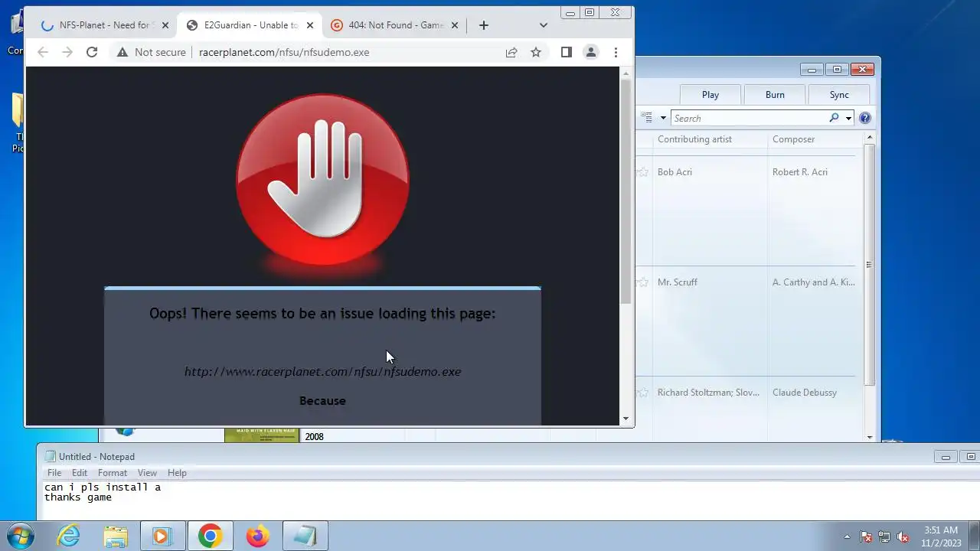Click the Chrome page vertical scrollbar
The width and height of the screenshot is (980, 551).
tap(626, 191)
